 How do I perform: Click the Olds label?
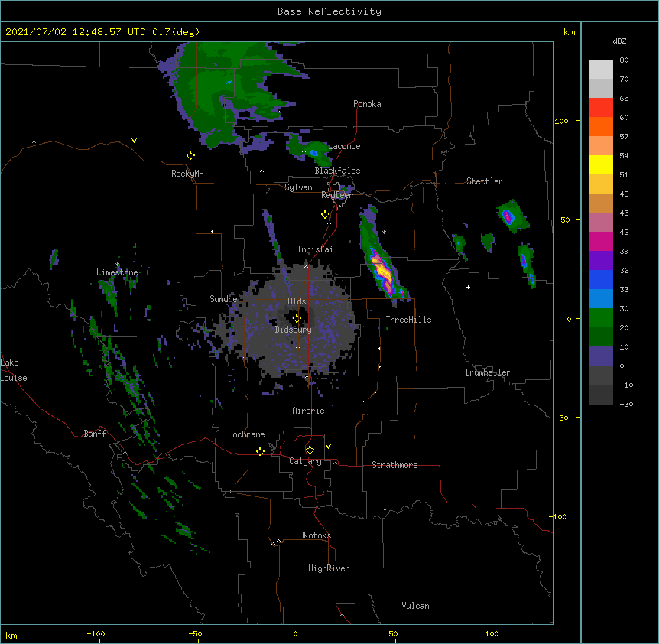coord(297,301)
